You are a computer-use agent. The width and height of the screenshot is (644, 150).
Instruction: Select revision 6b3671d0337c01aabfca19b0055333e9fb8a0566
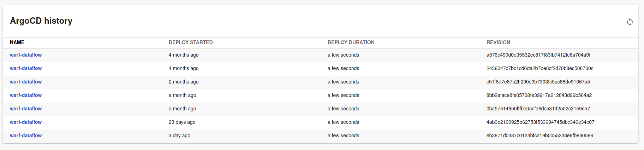point(540,135)
